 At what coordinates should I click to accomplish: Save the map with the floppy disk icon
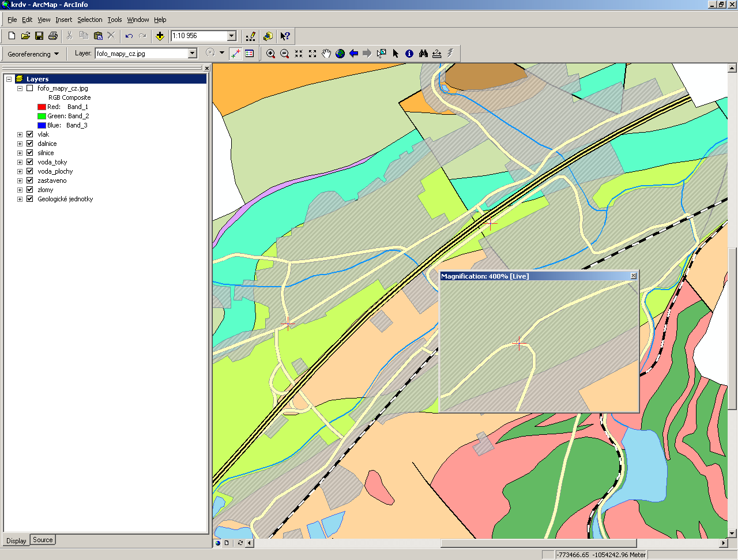point(39,36)
